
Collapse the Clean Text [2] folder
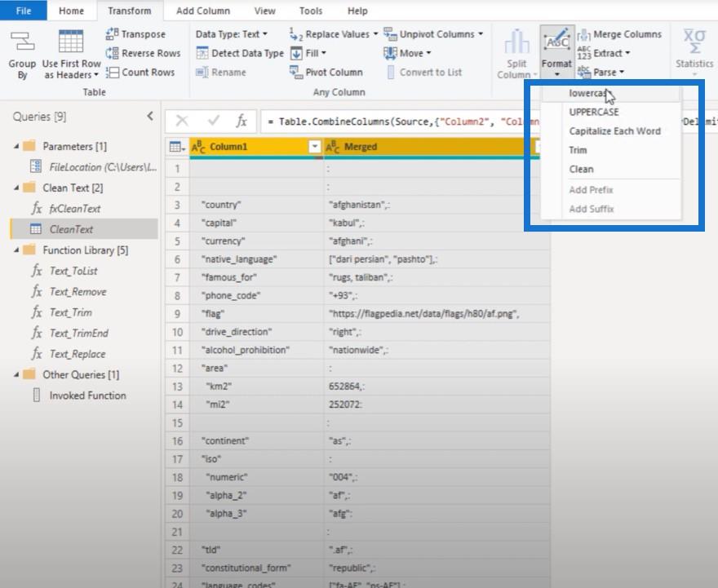click(x=16, y=188)
